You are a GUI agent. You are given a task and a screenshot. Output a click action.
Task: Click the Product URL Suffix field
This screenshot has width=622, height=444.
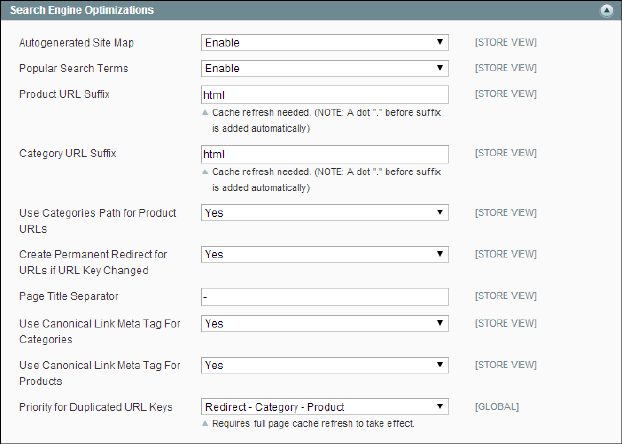[324, 94]
